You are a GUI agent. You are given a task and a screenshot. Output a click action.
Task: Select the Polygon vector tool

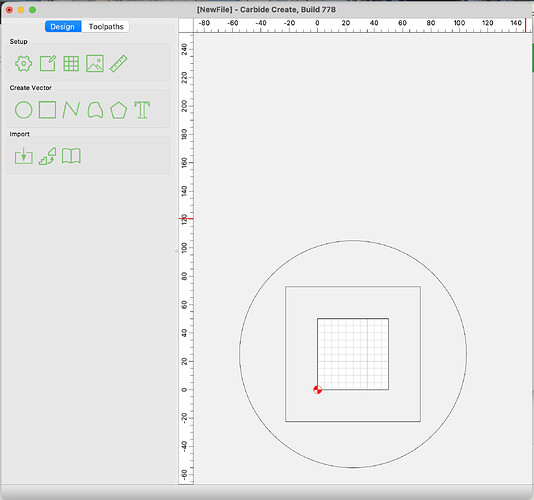(119, 110)
